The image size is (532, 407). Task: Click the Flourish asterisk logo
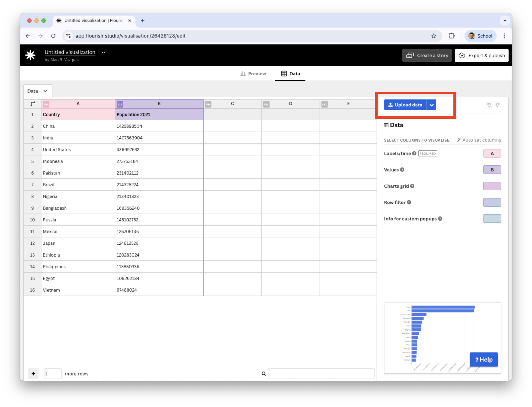tap(30, 55)
